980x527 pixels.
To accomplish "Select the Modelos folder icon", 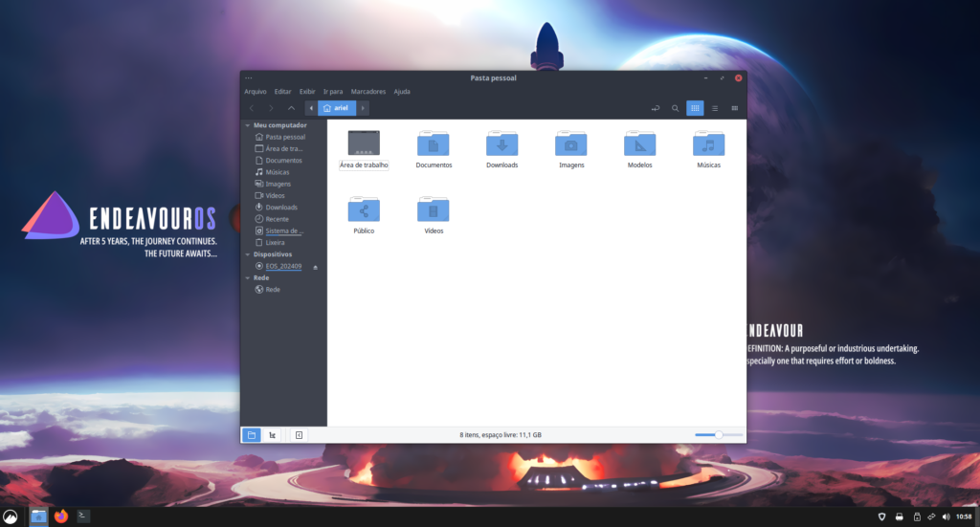I will point(640,143).
